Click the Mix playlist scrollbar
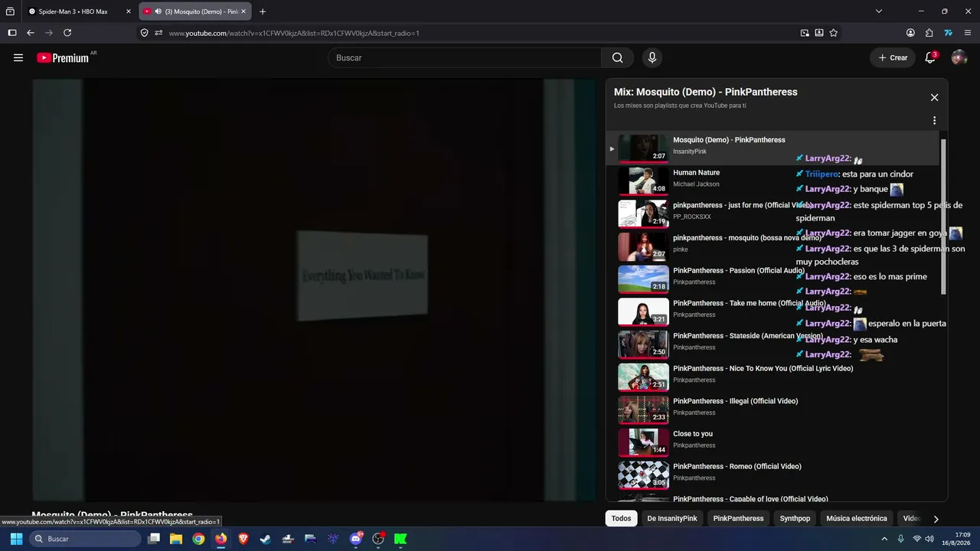980x551 pixels. click(x=943, y=217)
